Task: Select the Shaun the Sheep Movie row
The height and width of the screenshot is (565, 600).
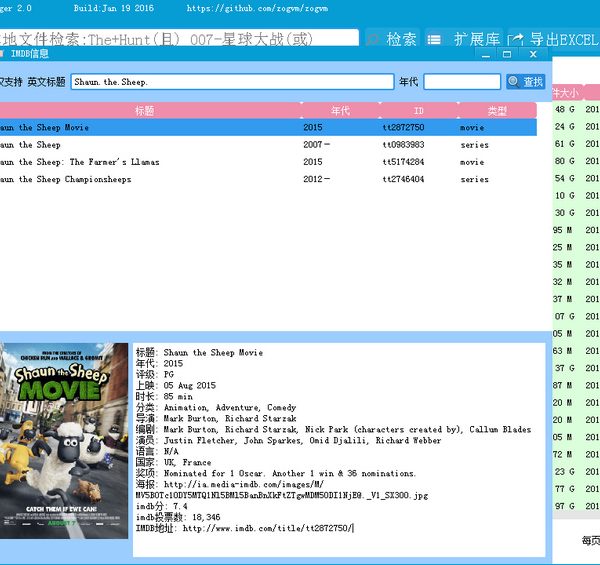Action: pyautogui.click(x=150, y=128)
